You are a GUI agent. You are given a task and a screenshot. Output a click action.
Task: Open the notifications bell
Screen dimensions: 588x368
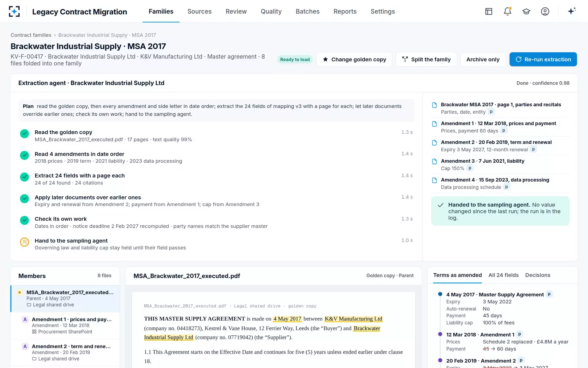coord(508,11)
